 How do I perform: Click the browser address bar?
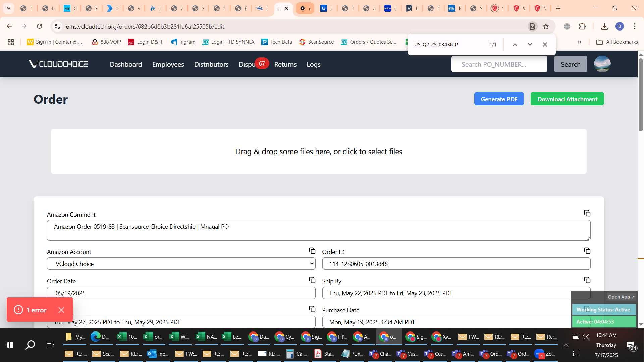(292, 26)
